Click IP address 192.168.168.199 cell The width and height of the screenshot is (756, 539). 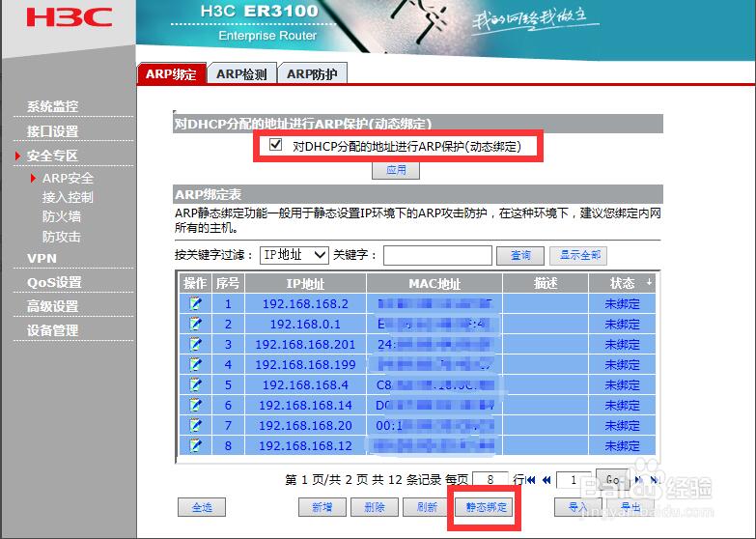pos(305,364)
